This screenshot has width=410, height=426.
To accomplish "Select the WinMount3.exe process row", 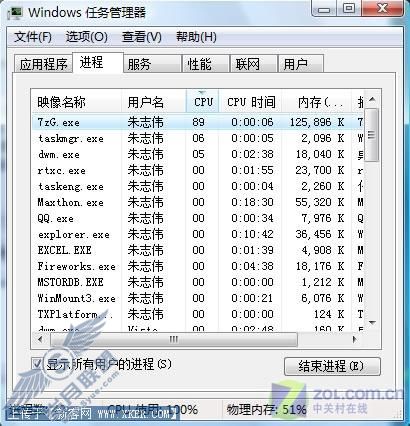I will pos(197,298).
